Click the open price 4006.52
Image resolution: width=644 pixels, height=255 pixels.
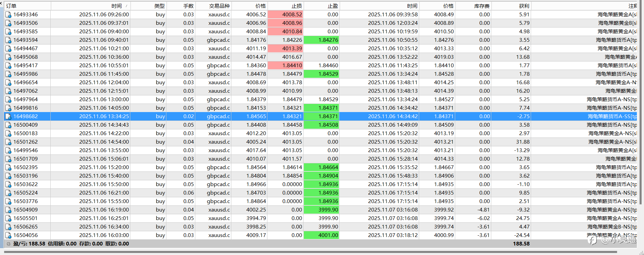click(x=256, y=15)
